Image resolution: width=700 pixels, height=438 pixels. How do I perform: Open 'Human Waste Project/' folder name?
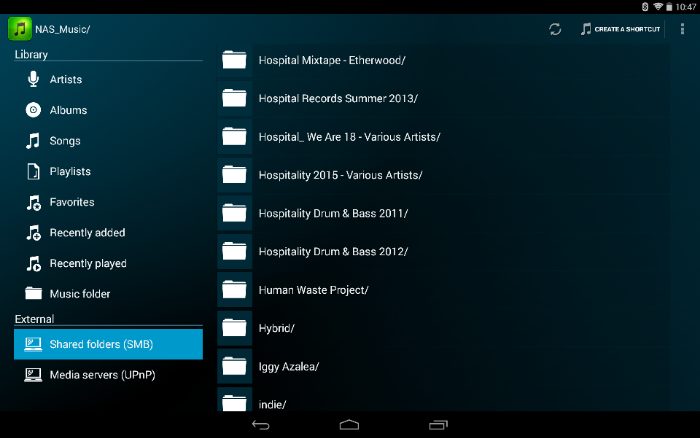pos(313,290)
